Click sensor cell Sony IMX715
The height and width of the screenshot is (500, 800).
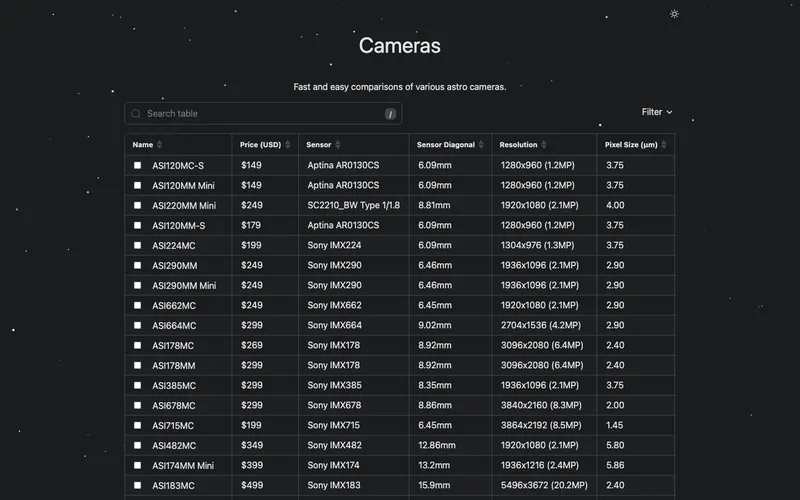pos(333,425)
